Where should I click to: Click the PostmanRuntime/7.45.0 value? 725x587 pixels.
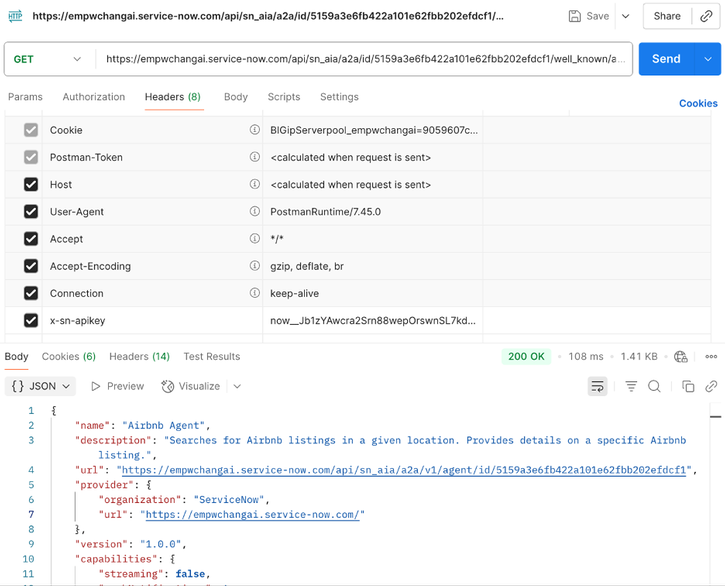point(326,212)
